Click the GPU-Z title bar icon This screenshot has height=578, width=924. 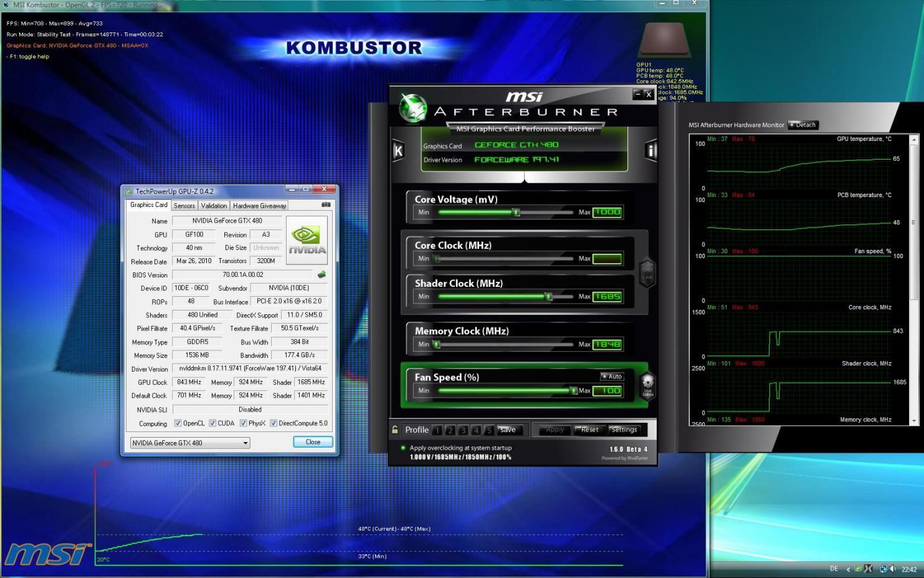click(x=129, y=191)
